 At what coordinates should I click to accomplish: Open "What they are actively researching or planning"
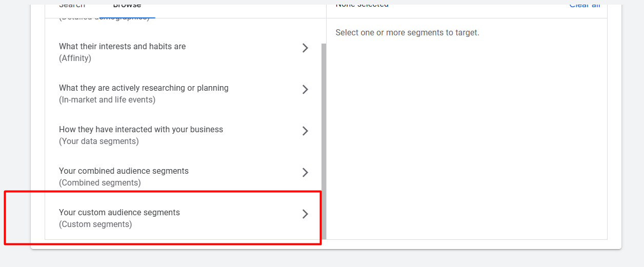(x=144, y=88)
